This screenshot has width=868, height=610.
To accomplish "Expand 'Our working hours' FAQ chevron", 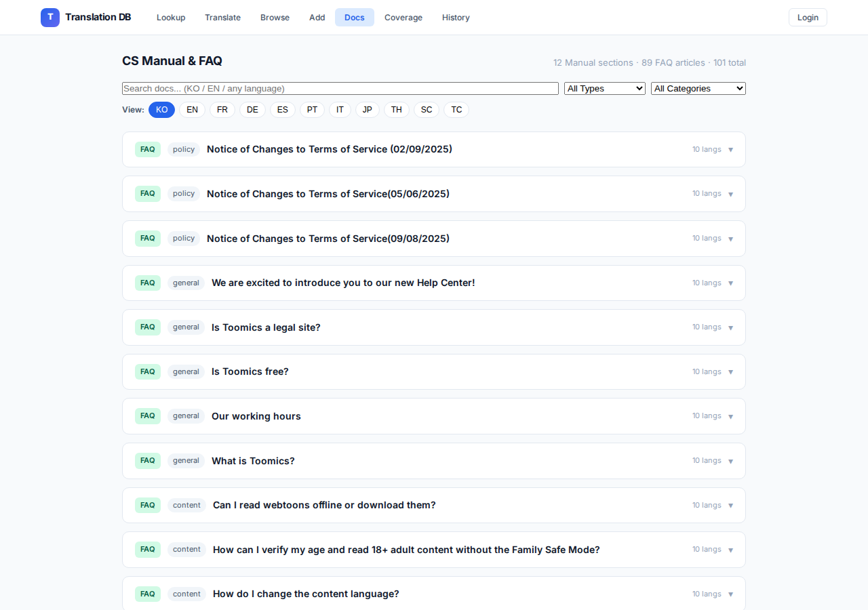I will click(x=730, y=417).
